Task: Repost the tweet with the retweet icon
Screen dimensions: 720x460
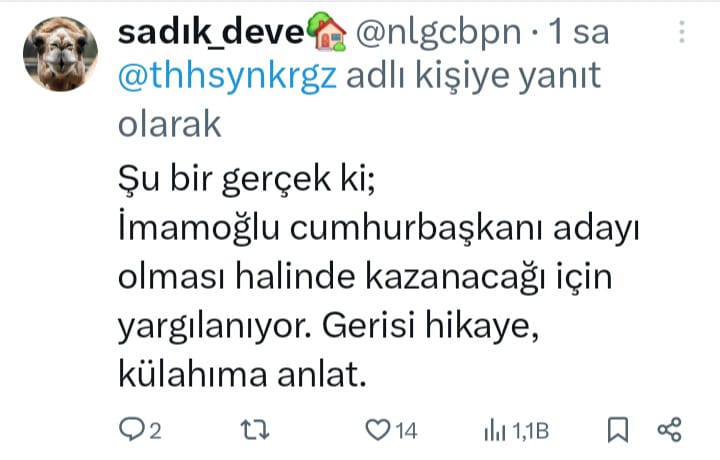Action: click(x=254, y=430)
